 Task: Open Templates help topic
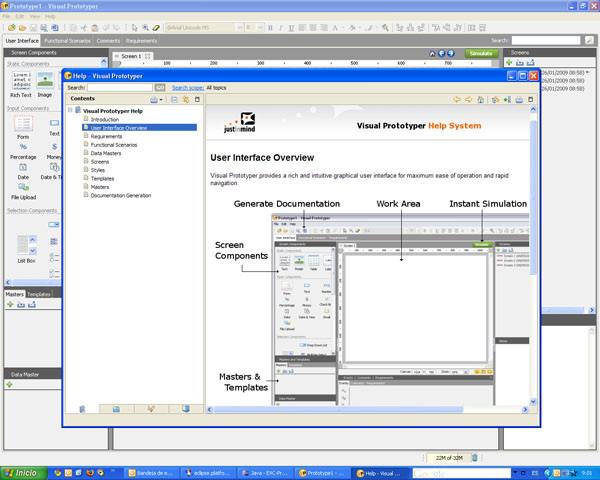(102, 178)
